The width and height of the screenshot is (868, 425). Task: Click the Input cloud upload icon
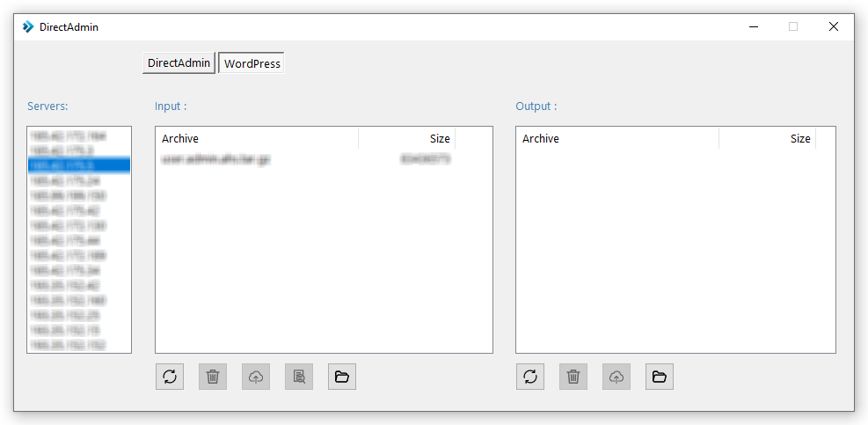click(x=256, y=377)
